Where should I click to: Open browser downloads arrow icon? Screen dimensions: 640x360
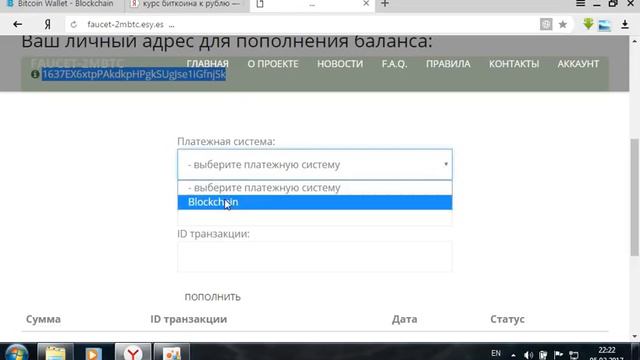coord(624,24)
